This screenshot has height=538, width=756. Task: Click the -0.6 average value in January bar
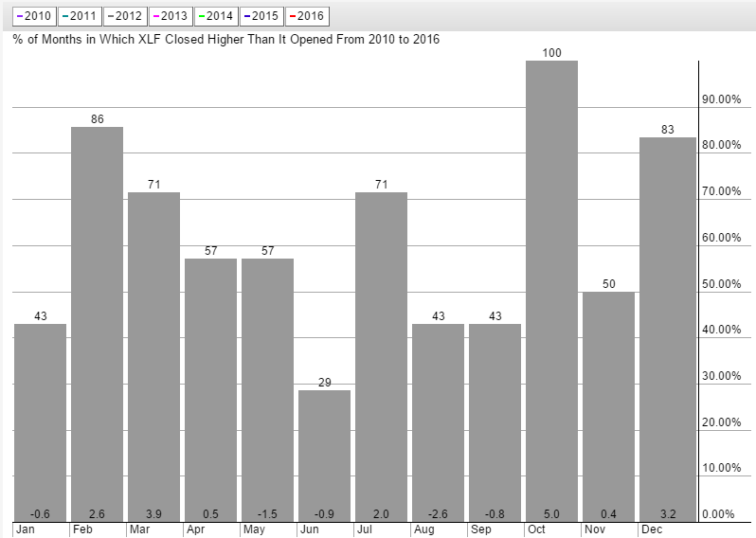click(x=40, y=514)
